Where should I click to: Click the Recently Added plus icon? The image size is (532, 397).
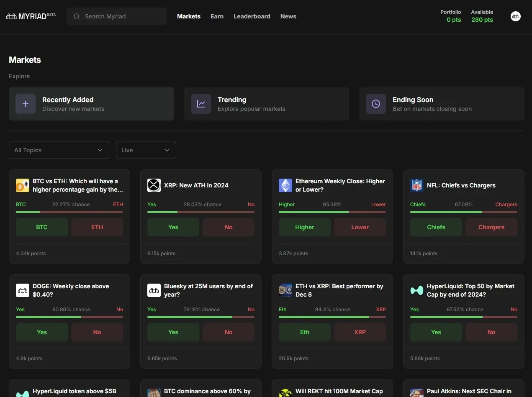[x=26, y=104]
